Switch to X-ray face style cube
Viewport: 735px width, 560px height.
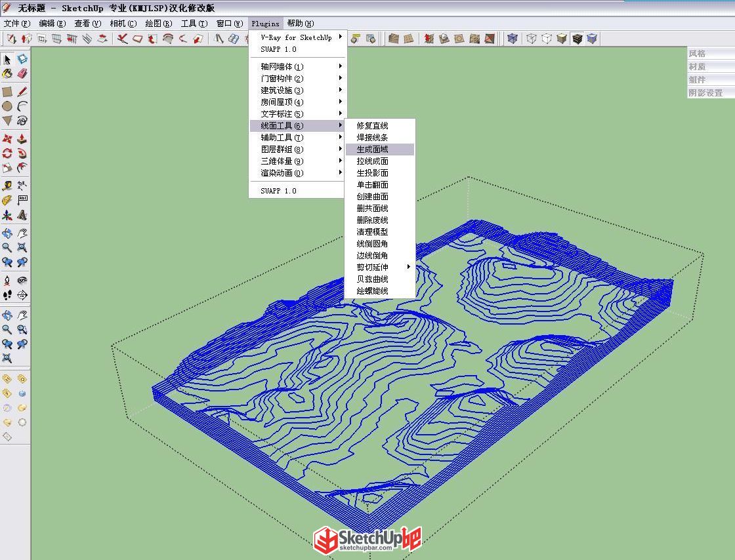tap(513, 39)
